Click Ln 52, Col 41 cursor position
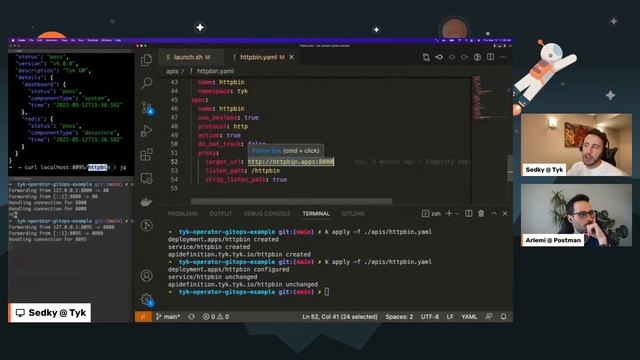 (340, 317)
